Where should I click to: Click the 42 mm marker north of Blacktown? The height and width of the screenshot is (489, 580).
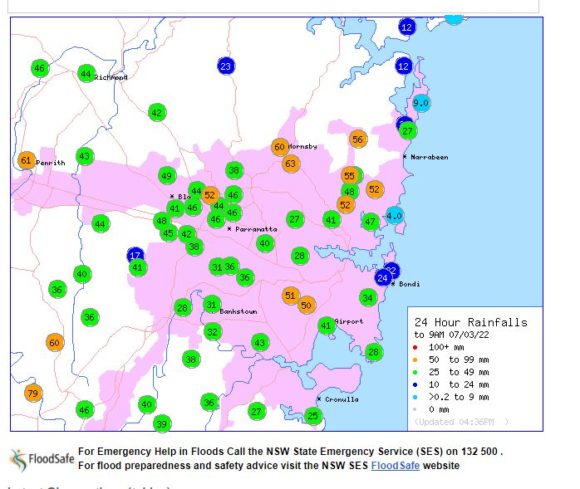[x=157, y=112]
